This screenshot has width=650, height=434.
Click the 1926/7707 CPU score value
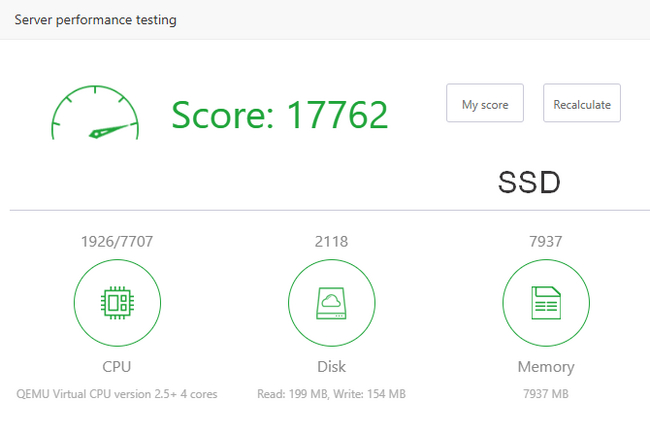click(x=117, y=241)
